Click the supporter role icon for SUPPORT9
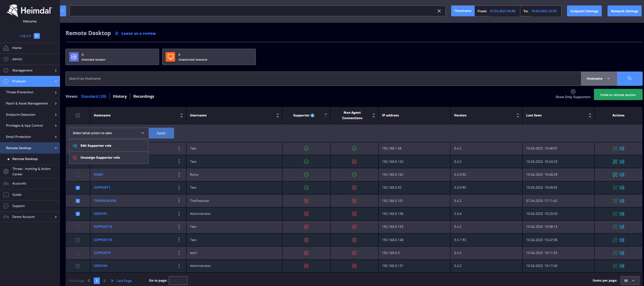 [x=622, y=253]
